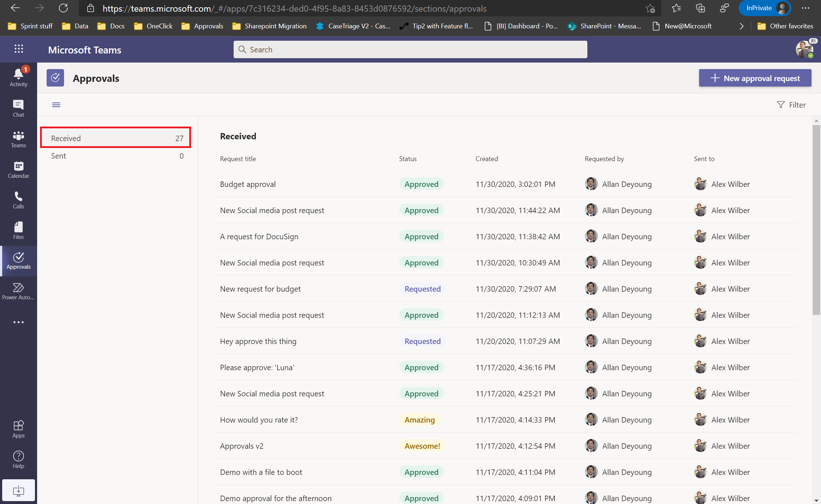Open the Budget approval request
Viewport: 821px width, 504px height.
[248, 184]
